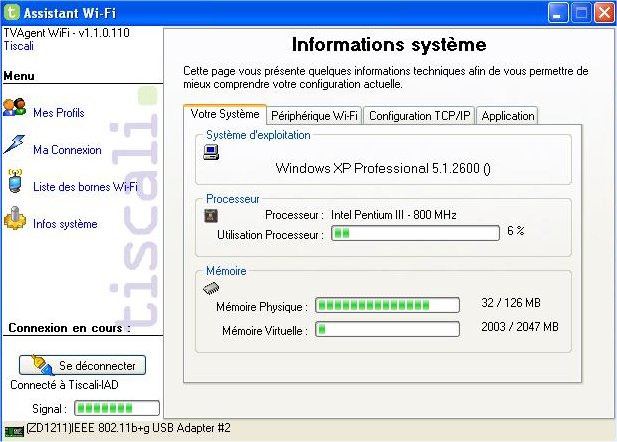This screenshot has width=617, height=442.
Task: Click the 6 % processor usage value
Action: coord(516,231)
